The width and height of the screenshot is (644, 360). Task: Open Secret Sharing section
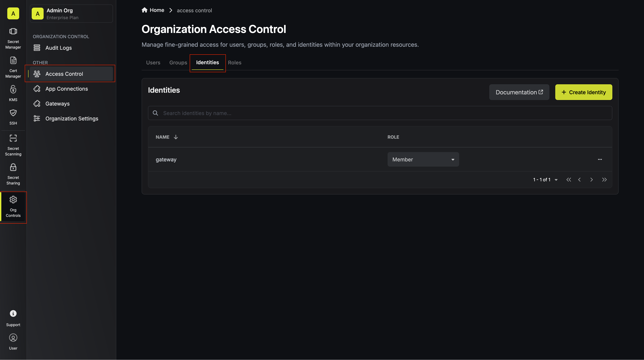point(13,174)
